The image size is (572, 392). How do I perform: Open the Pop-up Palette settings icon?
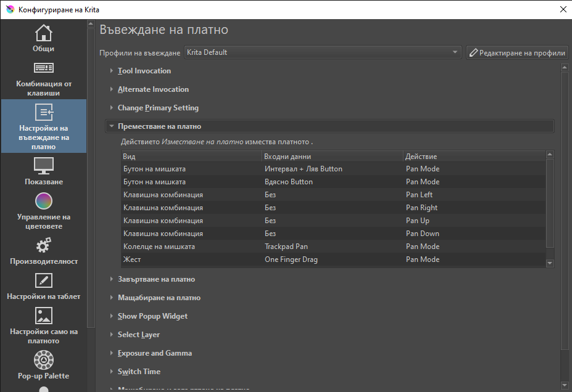point(43,359)
